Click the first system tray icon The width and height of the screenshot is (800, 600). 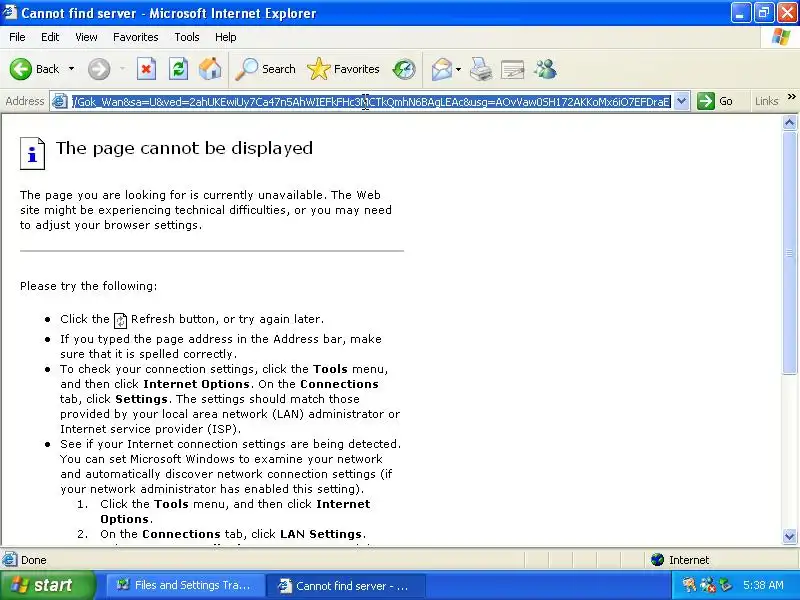[x=689, y=585]
